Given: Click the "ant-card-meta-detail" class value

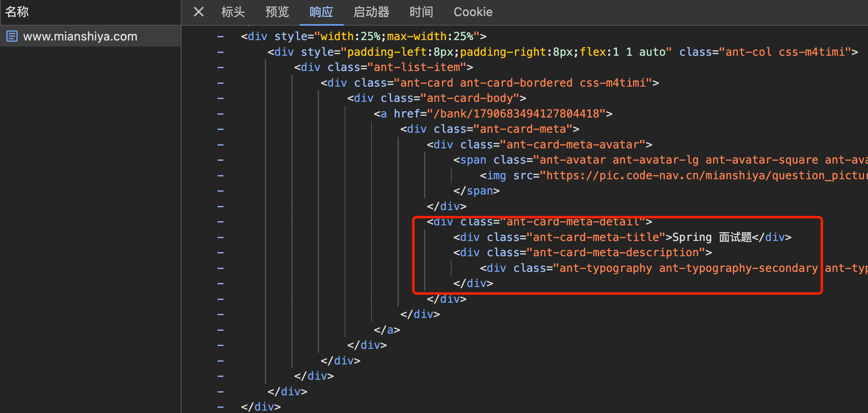Looking at the screenshot, I should coord(573,222).
